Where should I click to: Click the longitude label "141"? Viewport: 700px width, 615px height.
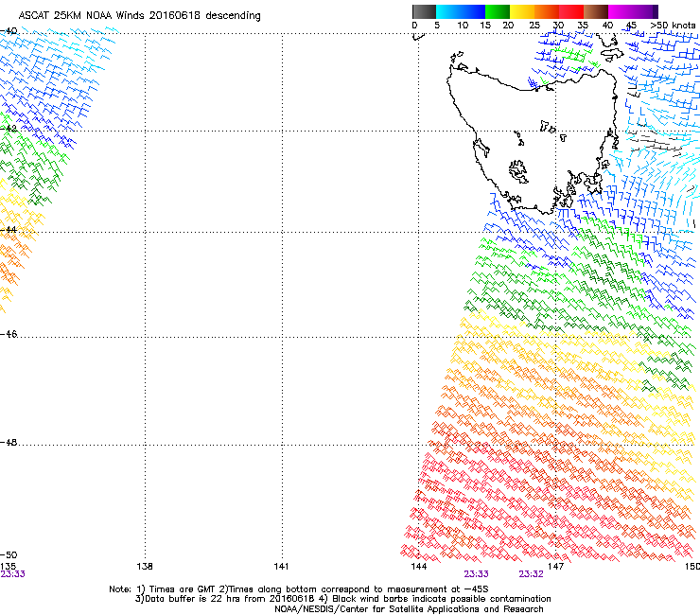point(281,567)
